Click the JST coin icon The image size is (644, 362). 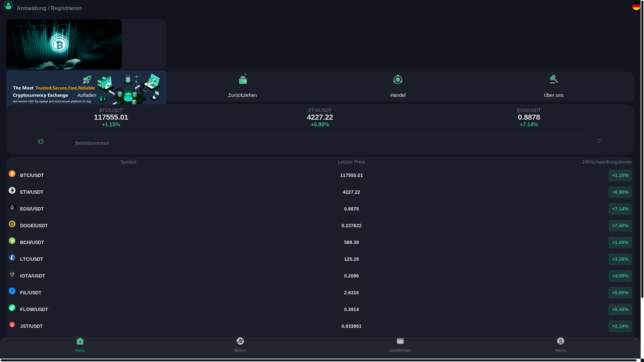12,324
